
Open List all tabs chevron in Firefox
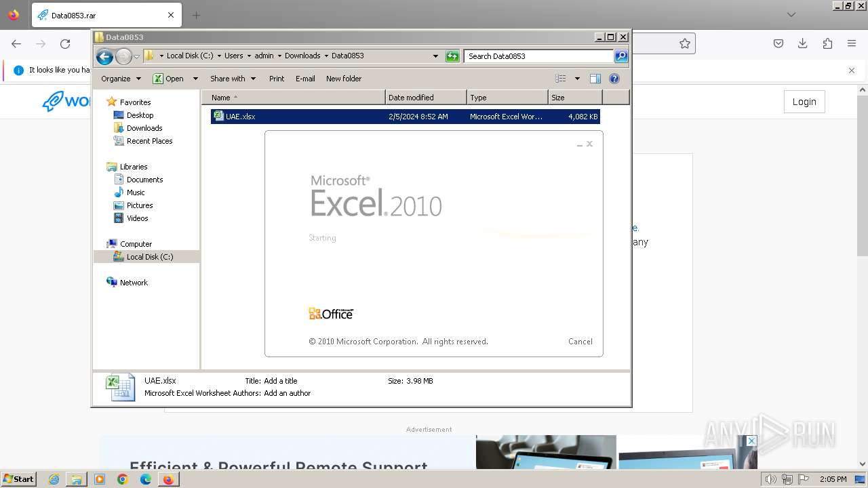[791, 15]
